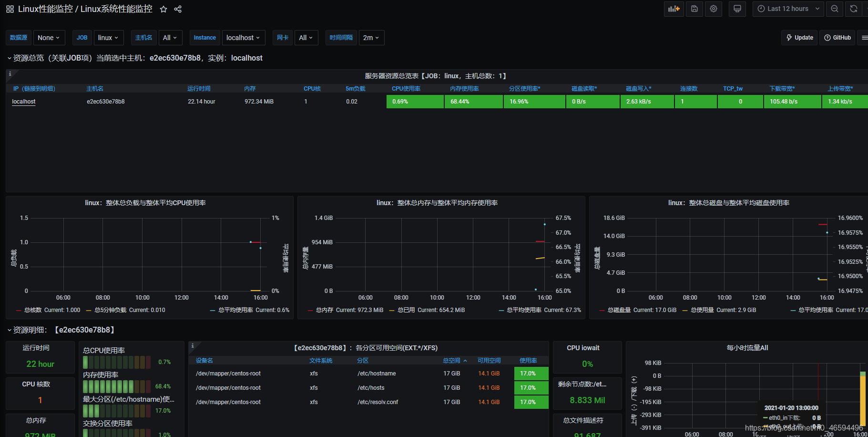Toggle CPU 总平均使用率 legend series
Viewport: 868px width, 437px height.
pyautogui.click(x=235, y=310)
